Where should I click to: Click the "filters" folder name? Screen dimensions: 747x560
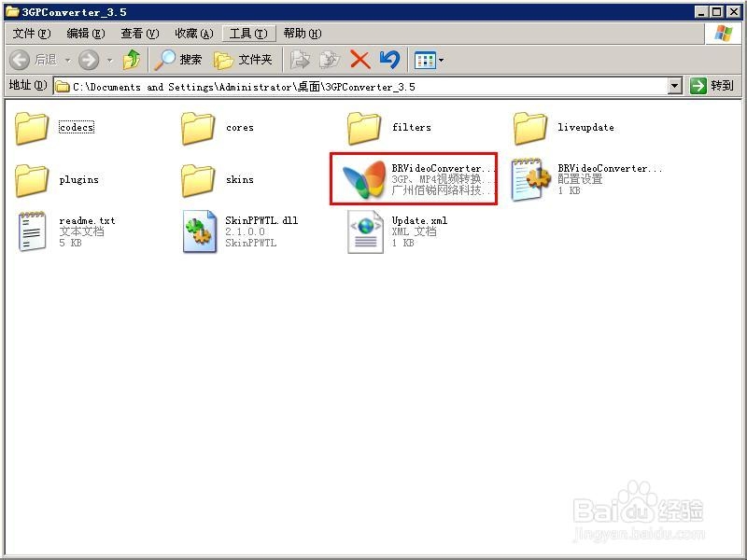[412, 127]
